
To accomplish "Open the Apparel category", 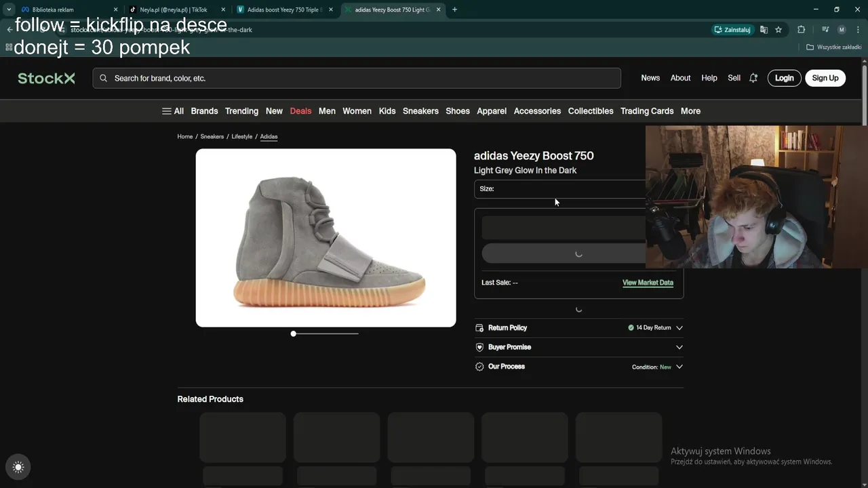I will [492, 111].
